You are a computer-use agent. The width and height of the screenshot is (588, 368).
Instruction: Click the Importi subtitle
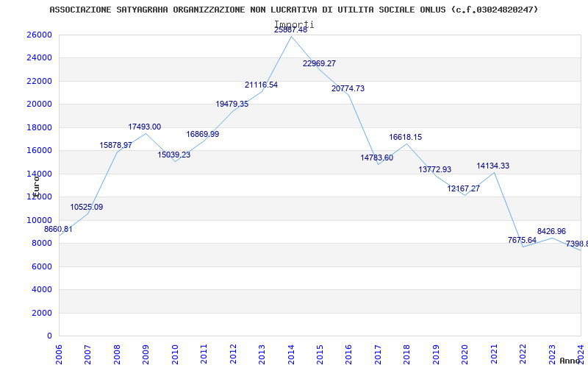coord(294,24)
